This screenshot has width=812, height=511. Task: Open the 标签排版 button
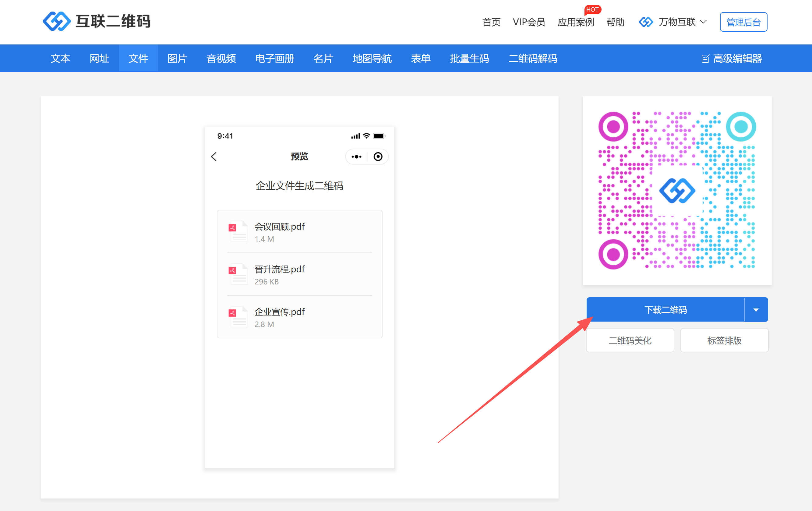(x=724, y=340)
